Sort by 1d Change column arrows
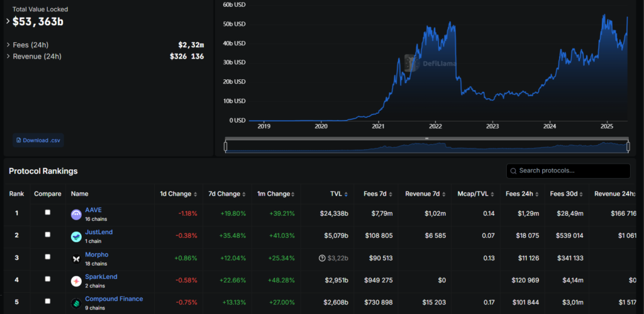Screen dimensions: 644x314 coord(194,194)
